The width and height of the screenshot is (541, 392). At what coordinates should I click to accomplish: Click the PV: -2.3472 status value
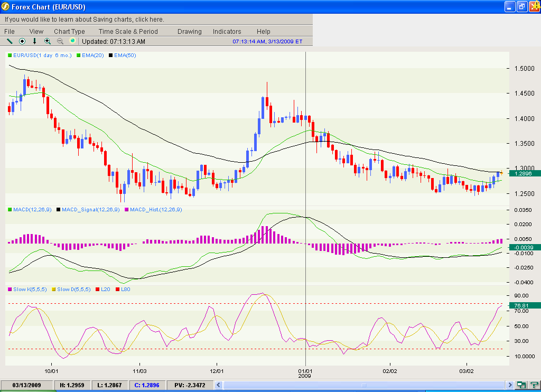click(190, 385)
